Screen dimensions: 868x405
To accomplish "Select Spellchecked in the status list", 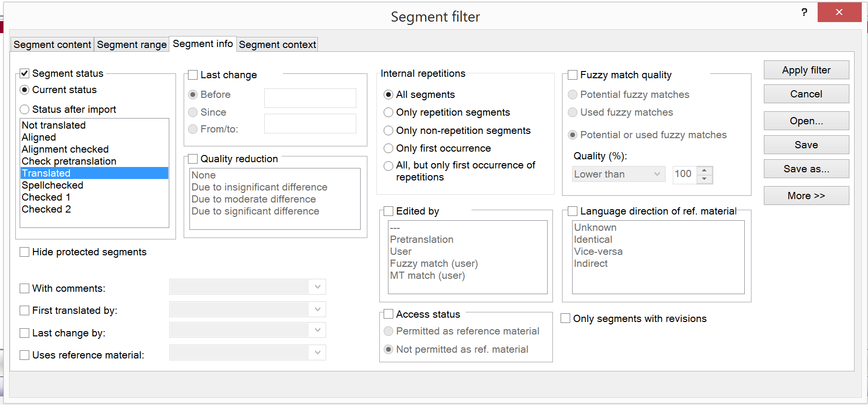I will tap(53, 185).
